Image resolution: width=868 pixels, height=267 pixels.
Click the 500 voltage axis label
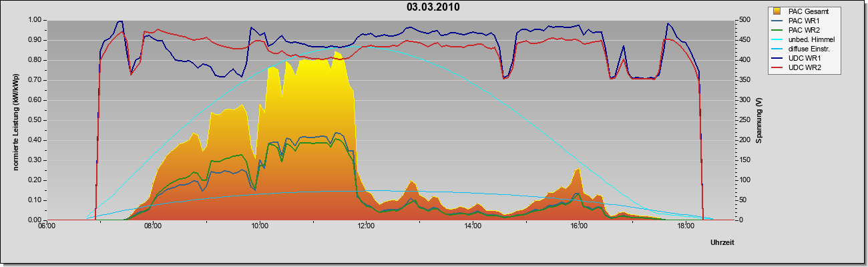tap(742, 20)
